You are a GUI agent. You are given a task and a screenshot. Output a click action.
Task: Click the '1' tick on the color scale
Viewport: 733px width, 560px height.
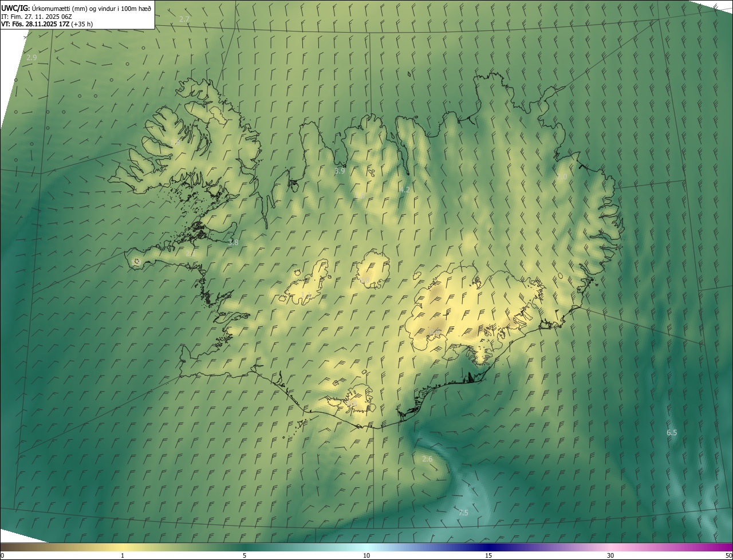(x=123, y=556)
